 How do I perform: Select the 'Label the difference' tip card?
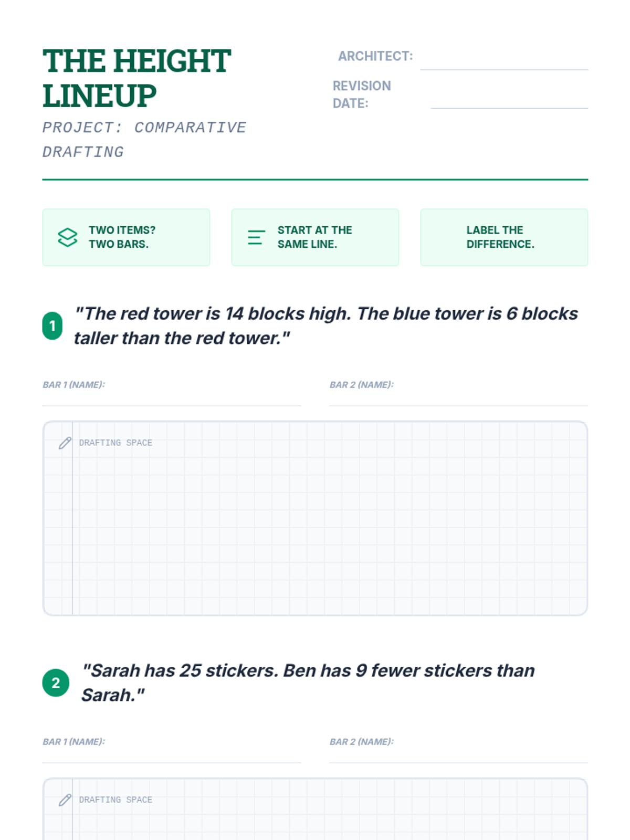pyautogui.click(x=503, y=237)
